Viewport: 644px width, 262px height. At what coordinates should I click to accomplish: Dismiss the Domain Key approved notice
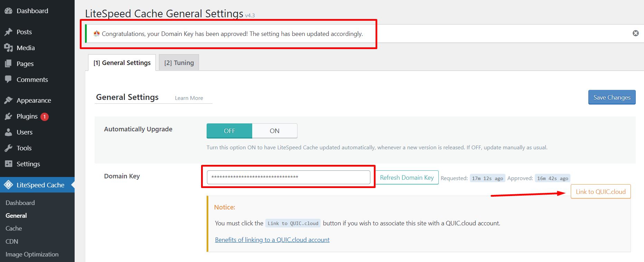[x=635, y=33]
